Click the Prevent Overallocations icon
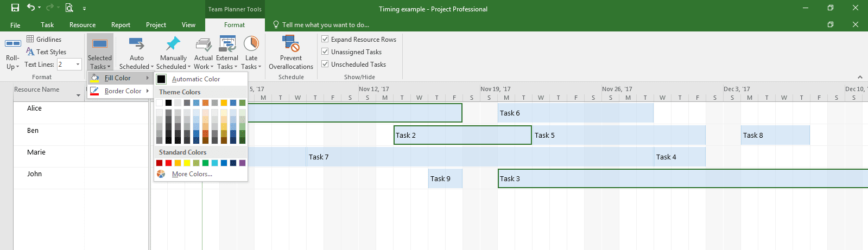This screenshot has height=250, width=868. tap(291, 44)
